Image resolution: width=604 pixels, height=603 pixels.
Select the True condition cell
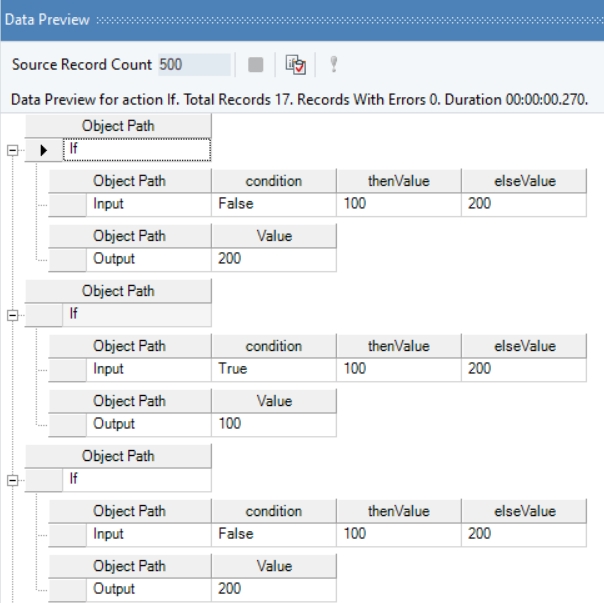(273, 369)
